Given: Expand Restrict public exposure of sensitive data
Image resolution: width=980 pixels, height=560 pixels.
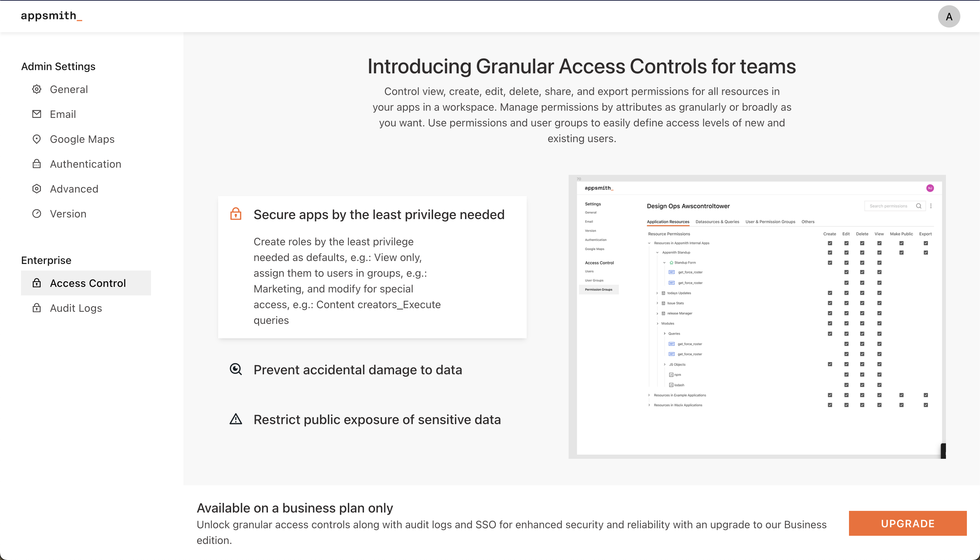Looking at the screenshot, I should 377,419.
